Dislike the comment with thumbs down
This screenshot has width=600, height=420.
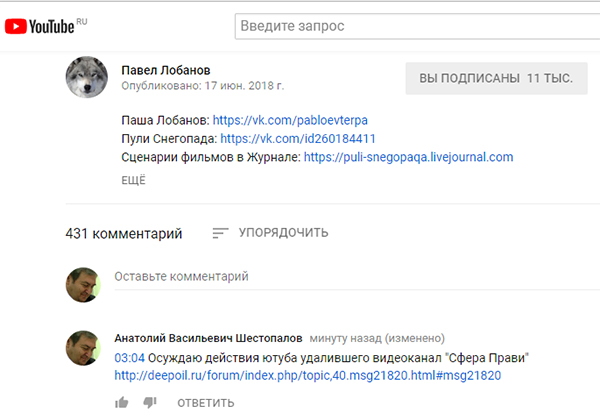click(150, 402)
